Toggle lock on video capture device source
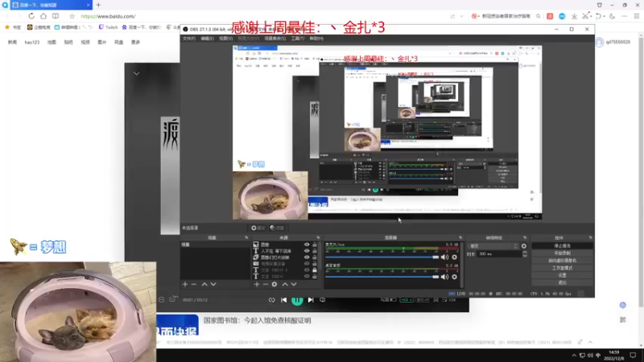 point(315,264)
